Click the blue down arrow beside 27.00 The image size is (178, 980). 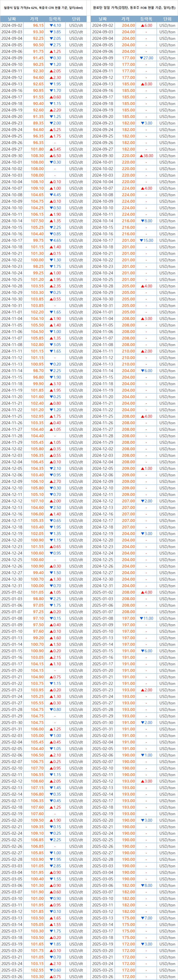[x=141, y=58]
